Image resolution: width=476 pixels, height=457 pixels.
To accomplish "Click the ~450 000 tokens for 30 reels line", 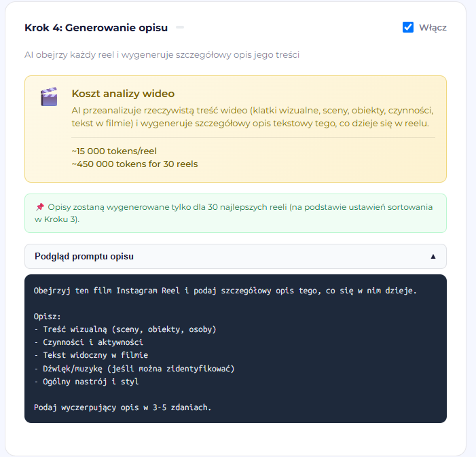I will tap(134, 164).
